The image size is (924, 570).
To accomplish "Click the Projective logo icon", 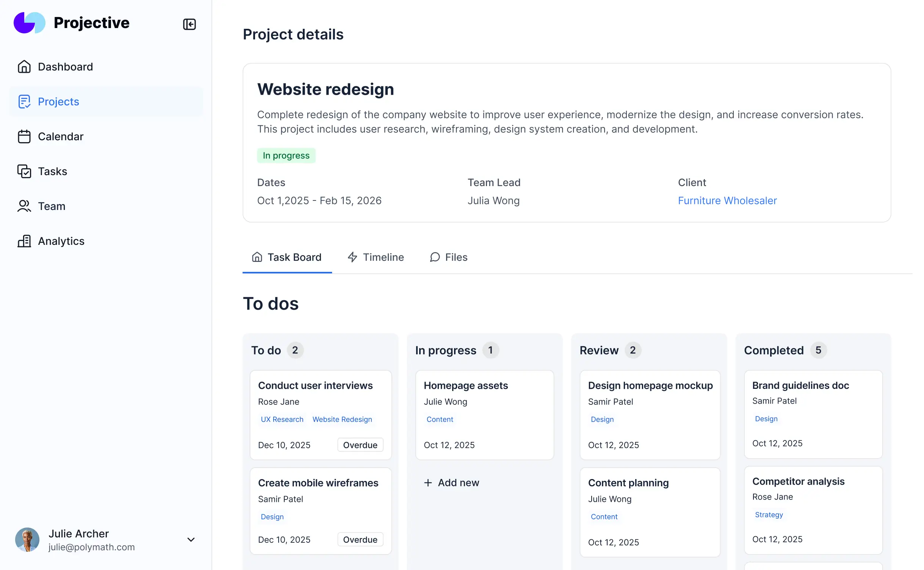I will (29, 22).
